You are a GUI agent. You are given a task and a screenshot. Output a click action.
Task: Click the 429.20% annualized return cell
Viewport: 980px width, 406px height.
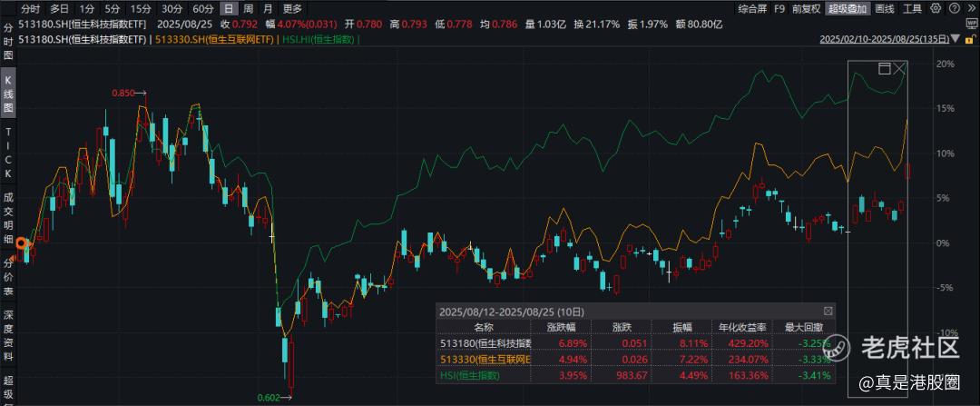coord(748,342)
